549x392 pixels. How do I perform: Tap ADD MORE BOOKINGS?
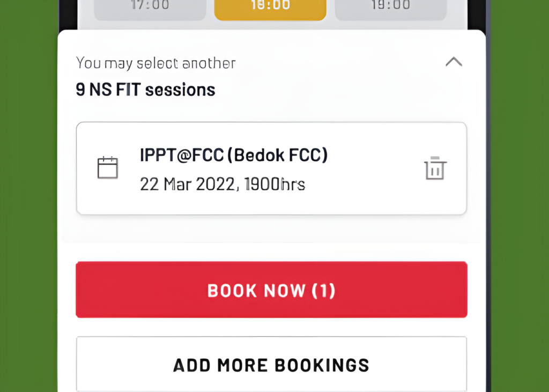(271, 365)
